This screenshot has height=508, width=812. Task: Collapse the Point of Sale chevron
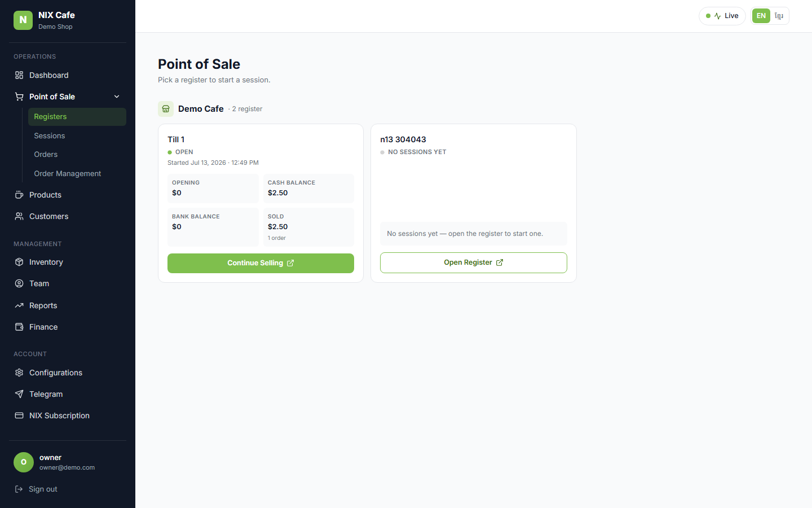point(117,97)
